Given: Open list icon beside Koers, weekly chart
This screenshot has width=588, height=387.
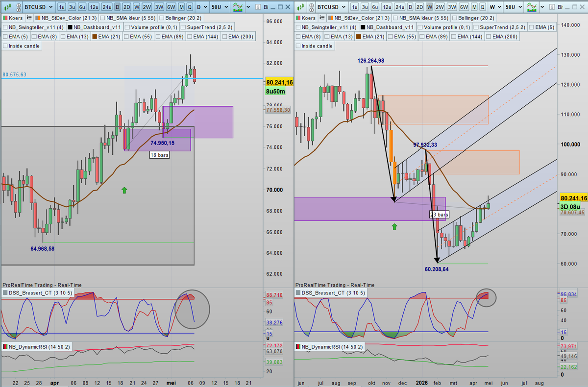Looking at the screenshot, I should pyautogui.click(x=322, y=18).
